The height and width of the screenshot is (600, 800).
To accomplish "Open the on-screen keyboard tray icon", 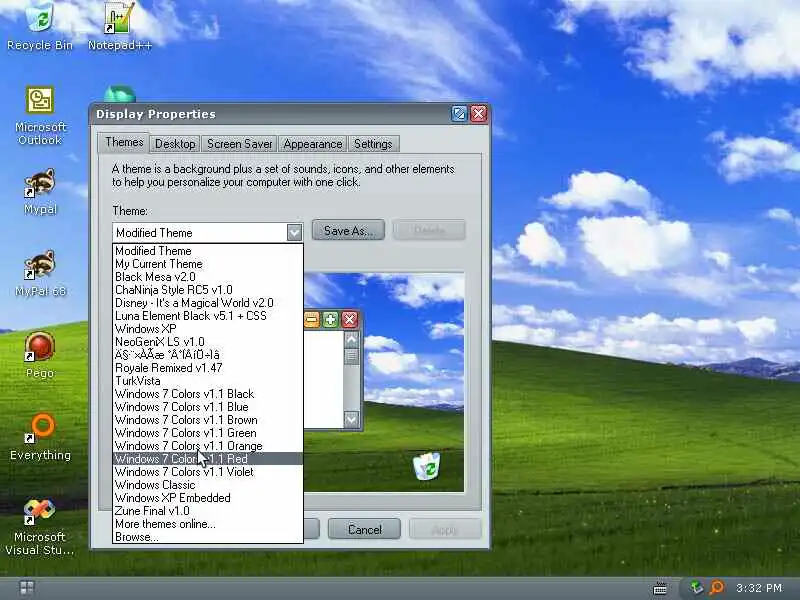I will tap(660, 588).
